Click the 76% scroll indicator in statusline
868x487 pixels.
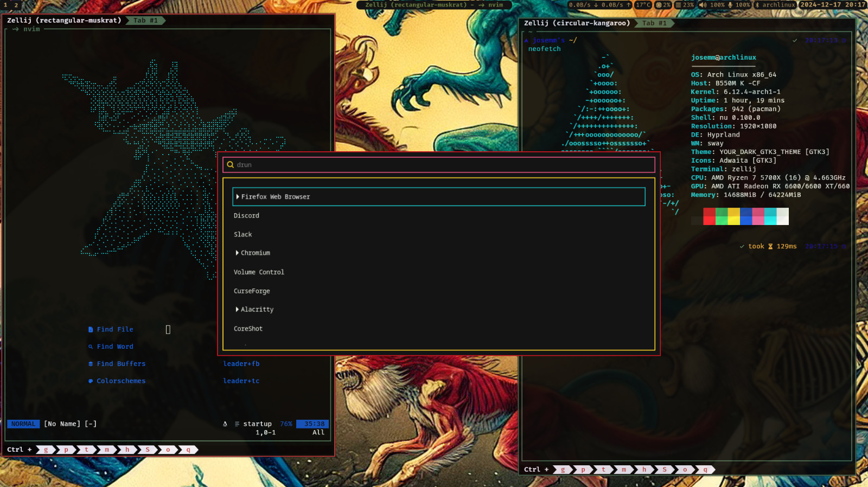click(x=286, y=424)
